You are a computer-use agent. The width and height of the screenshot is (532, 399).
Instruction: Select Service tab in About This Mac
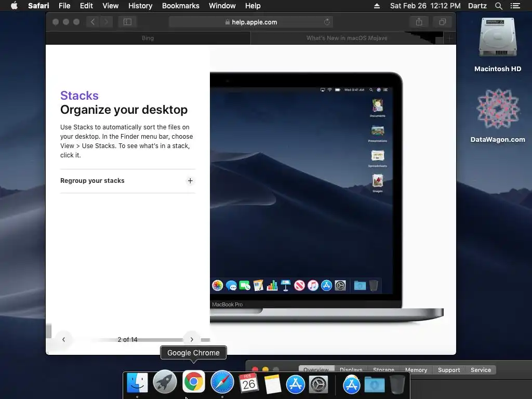click(481, 370)
